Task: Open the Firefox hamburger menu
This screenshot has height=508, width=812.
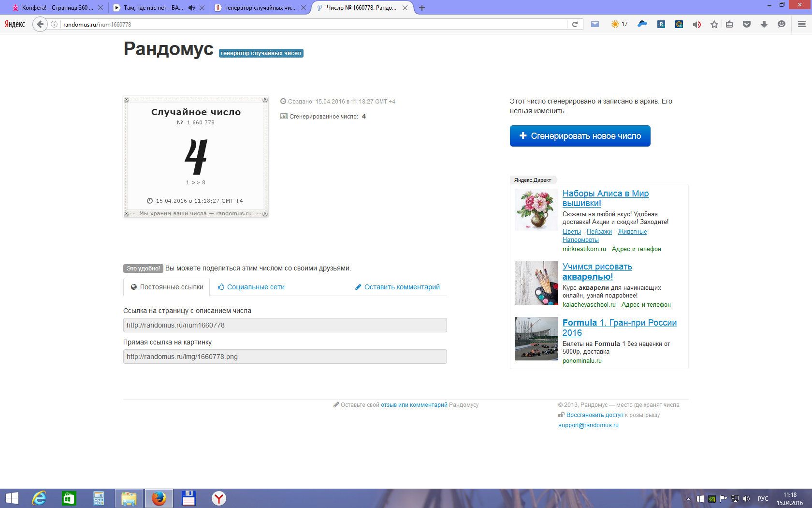Action: pos(801,24)
